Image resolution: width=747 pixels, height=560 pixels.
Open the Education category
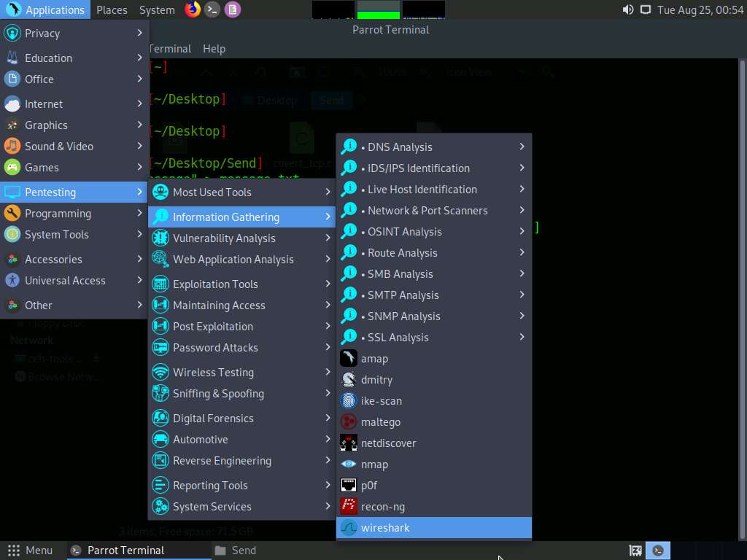74,58
